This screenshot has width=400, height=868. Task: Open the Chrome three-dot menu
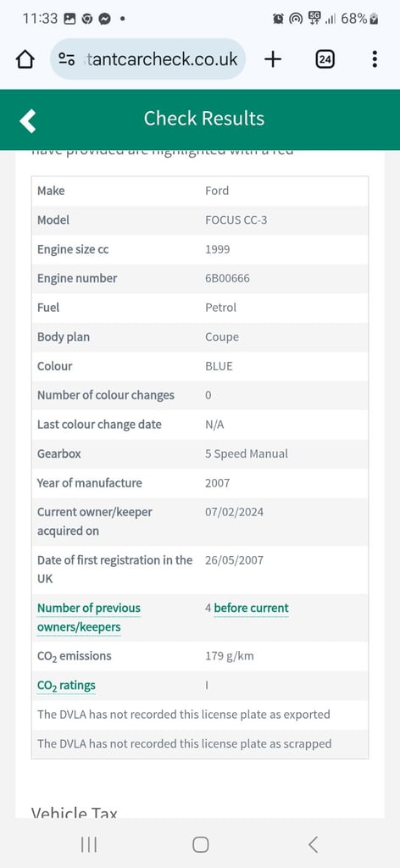click(375, 59)
